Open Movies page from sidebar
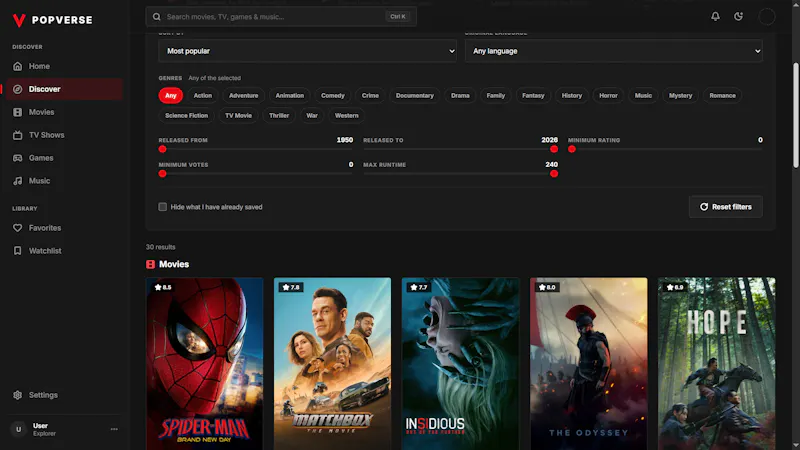Viewport: 800px width, 450px height. coord(64,112)
